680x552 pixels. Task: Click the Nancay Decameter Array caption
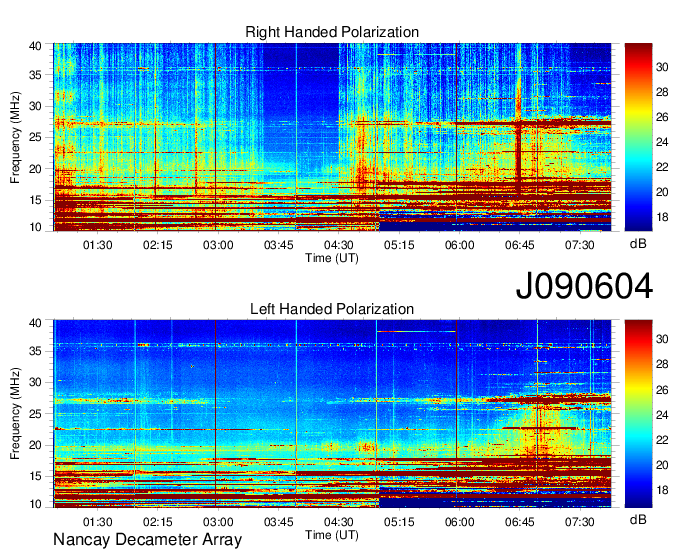point(147,540)
